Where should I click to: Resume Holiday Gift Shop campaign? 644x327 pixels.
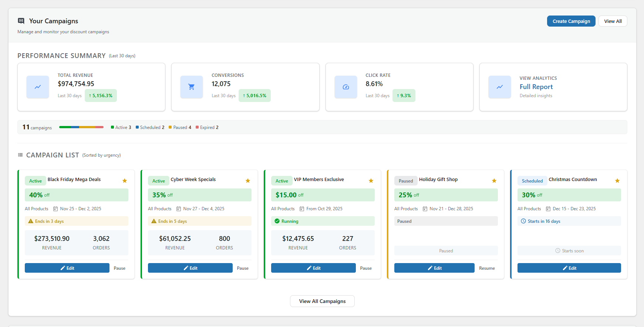tap(487, 268)
